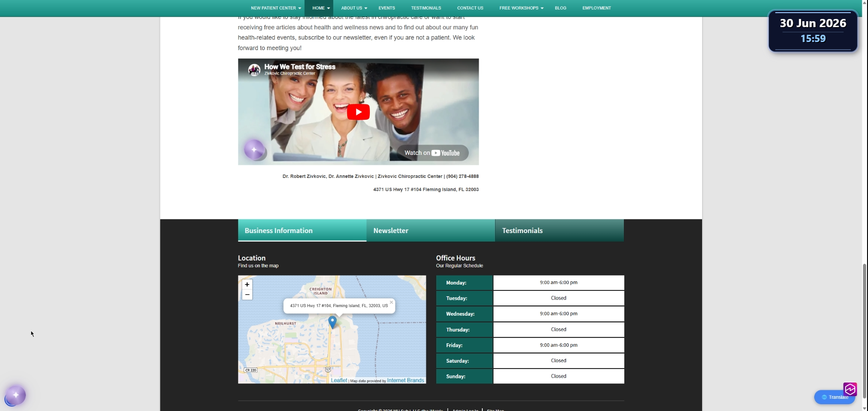Viewport: 868px width, 411px height.
Task: Click the Monday hours 9:00 am-6:00 pm cell
Action: [559, 283]
